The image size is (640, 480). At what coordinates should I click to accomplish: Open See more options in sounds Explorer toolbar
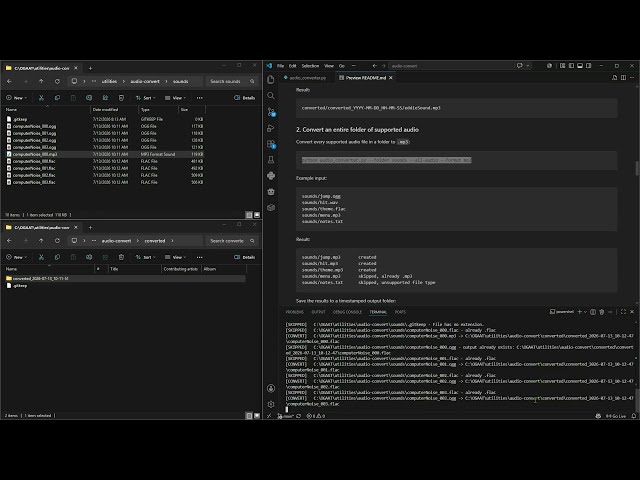coord(199,98)
